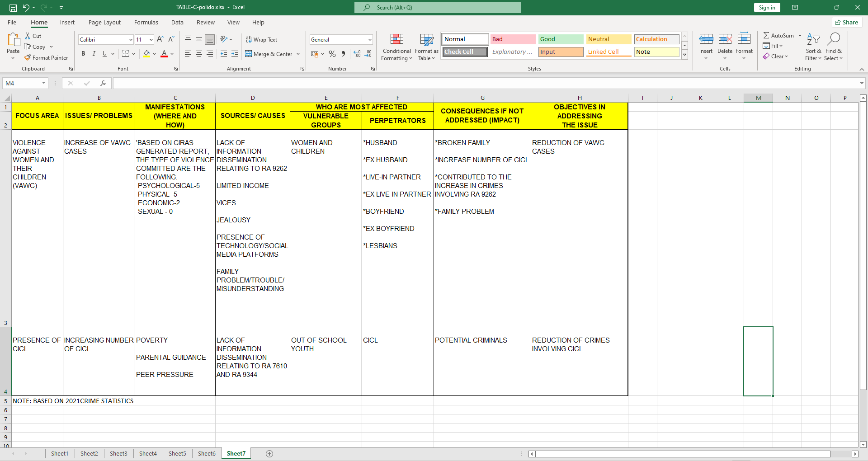Screen dimensions: 868x461
Task: Increase the cell indent
Action: [x=235, y=54]
